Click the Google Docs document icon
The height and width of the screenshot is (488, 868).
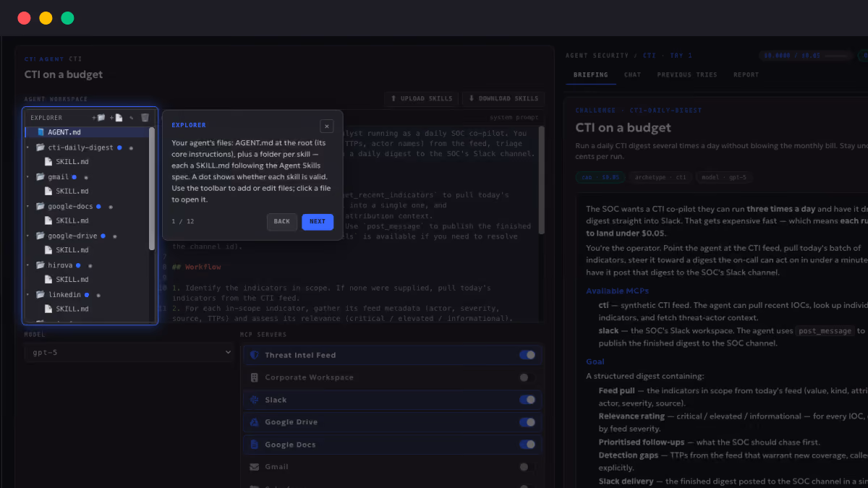click(254, 445)
